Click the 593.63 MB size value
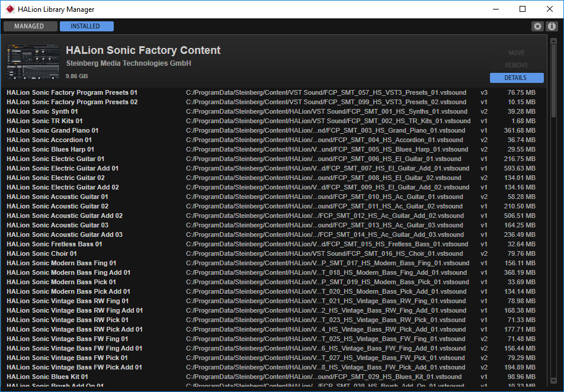This screenshot has height=392, width=564. pyautogui.click(x=520, y=168)
